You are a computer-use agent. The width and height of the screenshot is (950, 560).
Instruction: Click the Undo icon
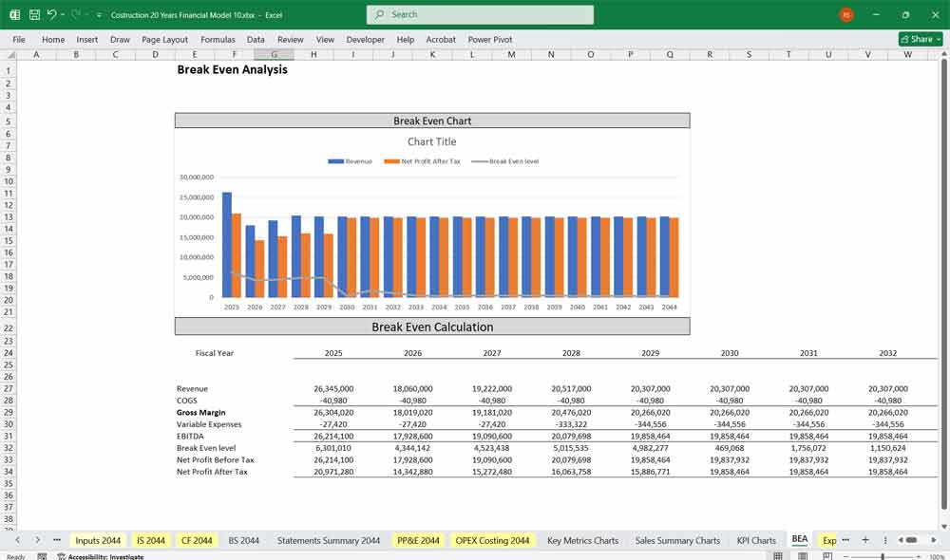coord(51,15)
